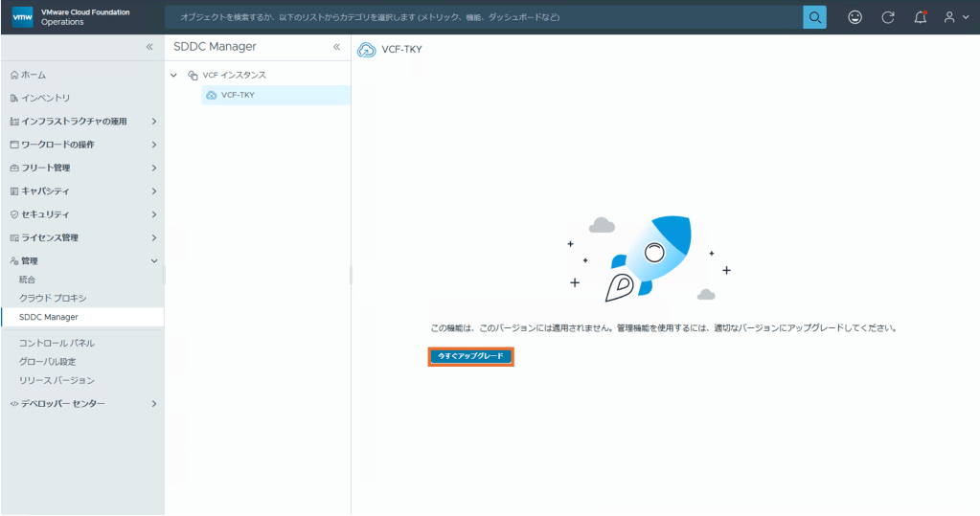Expand ワークロードの操作 chevron
This screenshot has width=980, height=516.
(x=153, y=145)
